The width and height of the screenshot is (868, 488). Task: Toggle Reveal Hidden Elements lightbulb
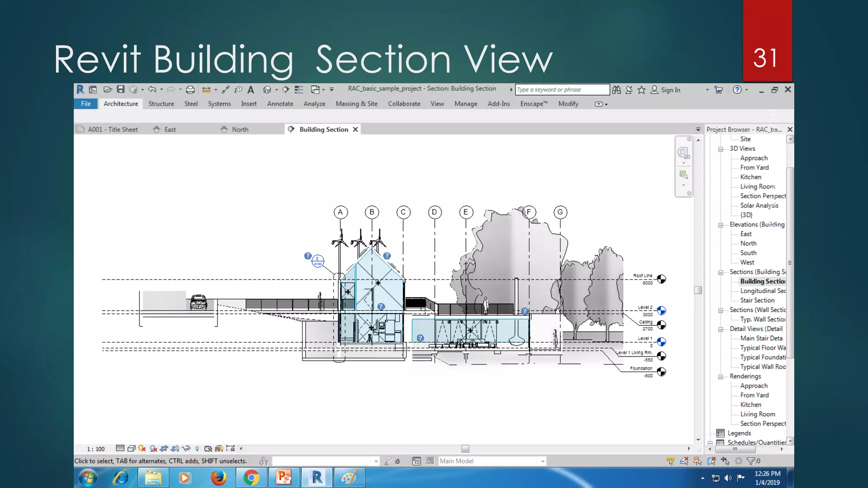pyautogui.click(x=197, y=449)
